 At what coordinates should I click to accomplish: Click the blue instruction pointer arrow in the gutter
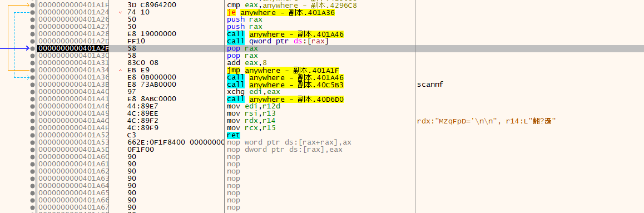click(14, 48)
